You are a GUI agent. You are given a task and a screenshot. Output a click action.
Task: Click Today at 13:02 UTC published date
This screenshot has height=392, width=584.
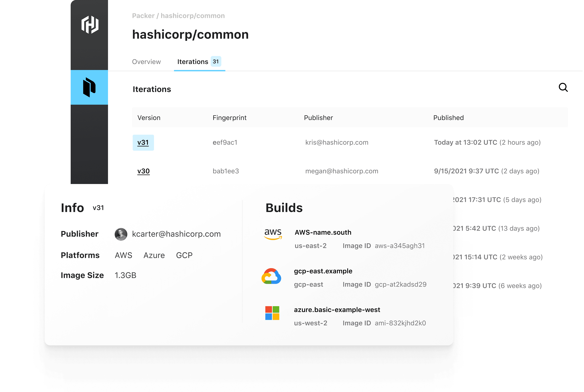tap(465, 142)
